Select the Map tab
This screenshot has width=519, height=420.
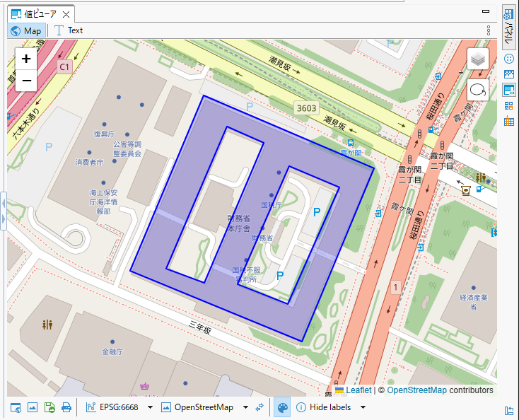[27, 30]
